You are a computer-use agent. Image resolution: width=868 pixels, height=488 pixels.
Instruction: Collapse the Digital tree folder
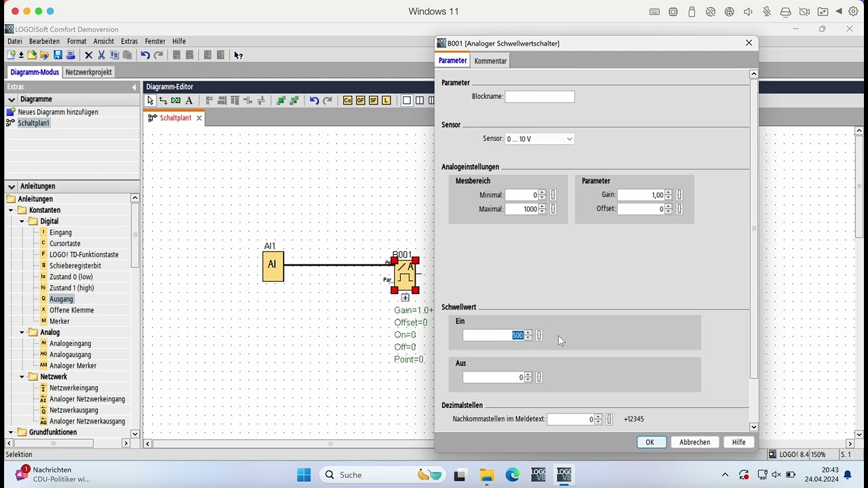pos(22,221)
